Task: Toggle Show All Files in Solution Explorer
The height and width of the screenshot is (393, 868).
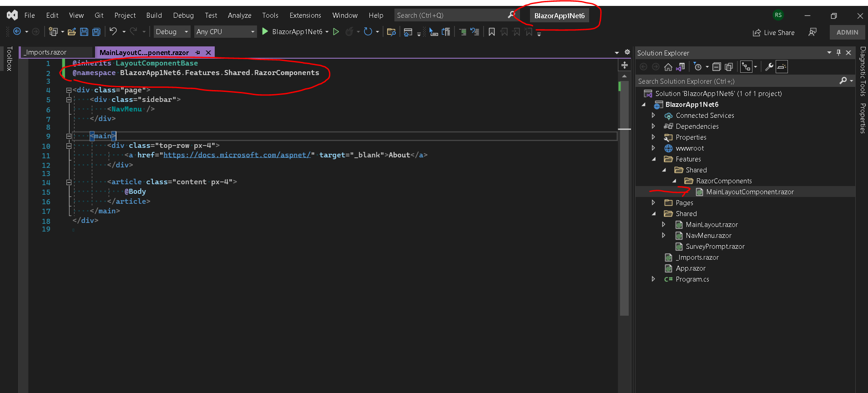Action: [x=729, y=67]
